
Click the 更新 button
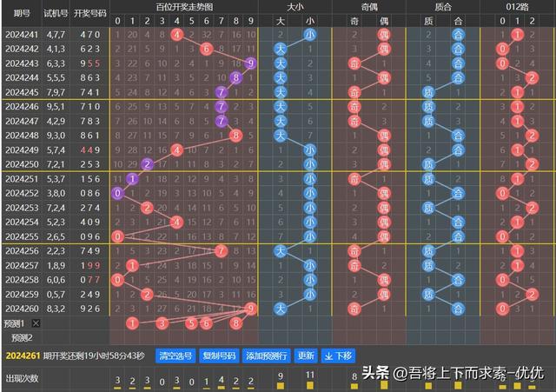coord(306,355)
